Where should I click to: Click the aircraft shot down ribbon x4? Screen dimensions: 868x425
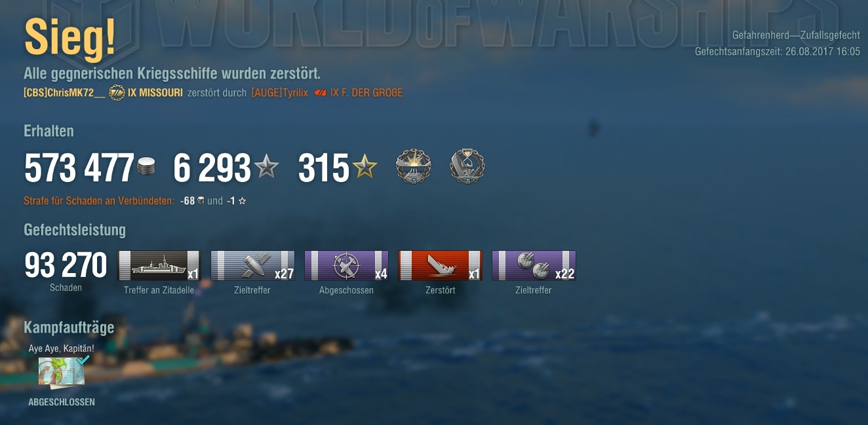(346, 266)
